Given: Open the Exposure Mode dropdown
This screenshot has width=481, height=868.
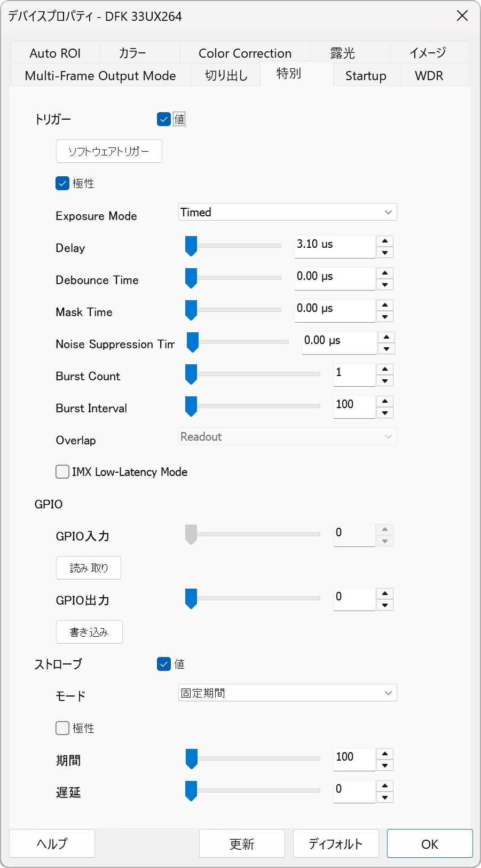Looking at the screenshot, I should pos(287,212).
